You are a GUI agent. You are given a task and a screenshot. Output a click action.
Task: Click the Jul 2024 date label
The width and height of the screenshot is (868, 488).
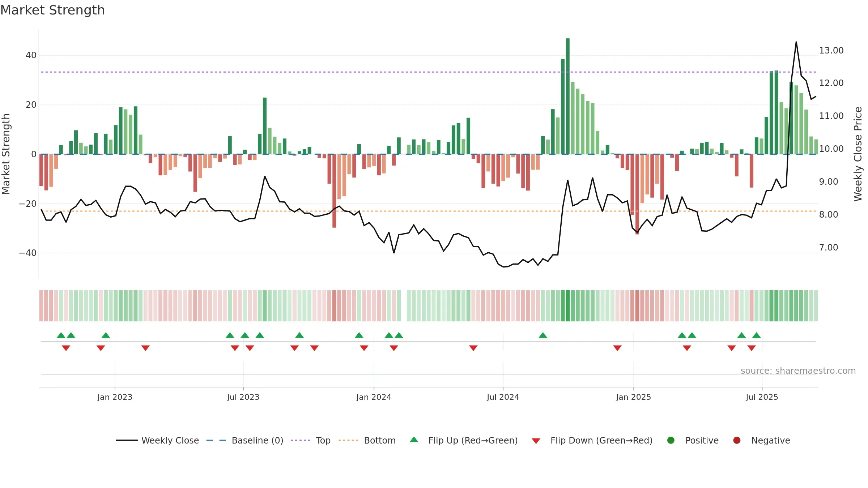[x=503, y=397]
